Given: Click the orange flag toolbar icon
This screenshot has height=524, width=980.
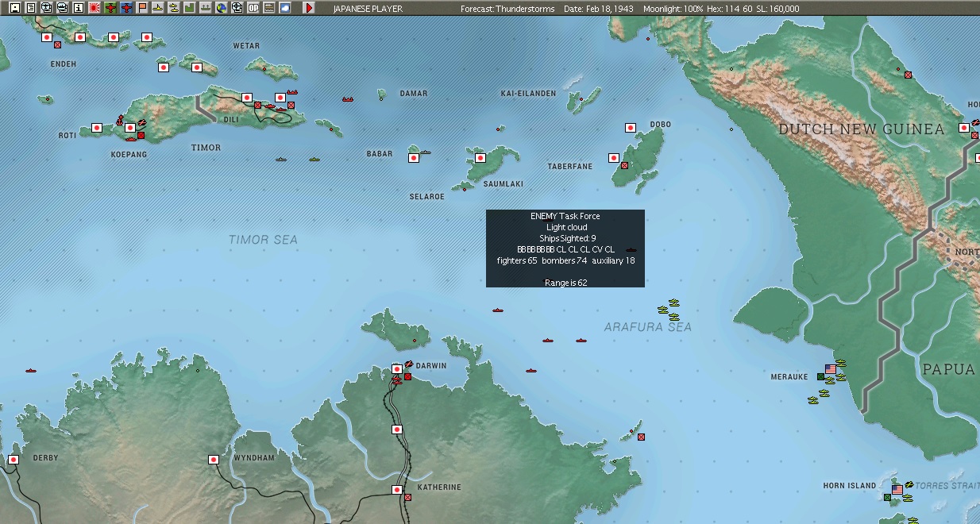Looking at the screenshot, I should click(x=142, y=8).
